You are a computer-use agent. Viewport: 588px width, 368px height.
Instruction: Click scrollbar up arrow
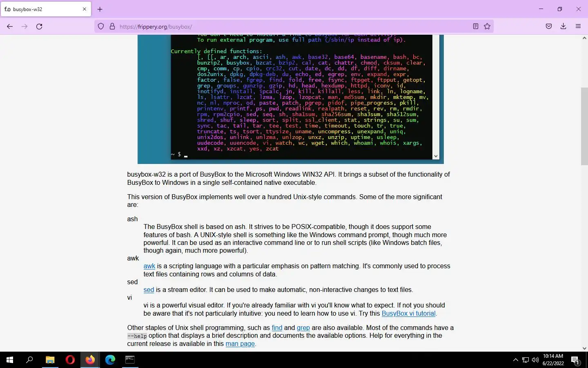pos(584,38)
